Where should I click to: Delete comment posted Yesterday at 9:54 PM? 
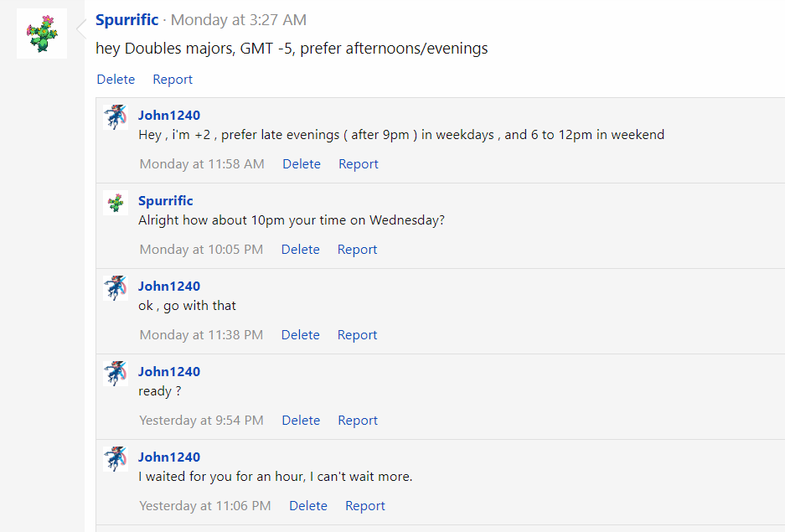(x=301, y=421)
